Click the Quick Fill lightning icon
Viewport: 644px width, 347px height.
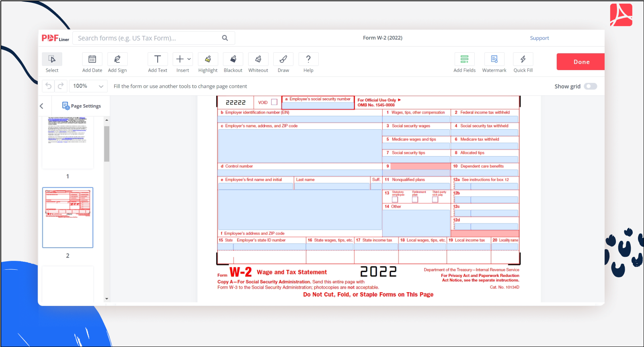point(523,60)
